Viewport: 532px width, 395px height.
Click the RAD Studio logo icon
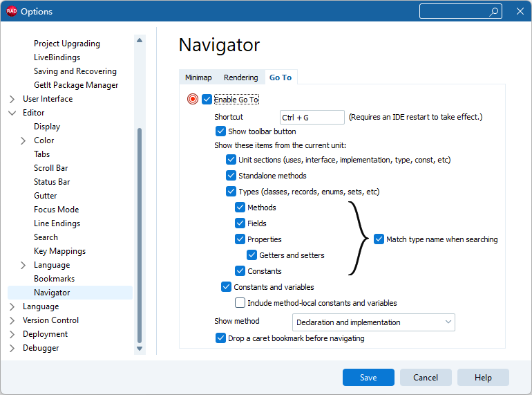tap(12, 11)
